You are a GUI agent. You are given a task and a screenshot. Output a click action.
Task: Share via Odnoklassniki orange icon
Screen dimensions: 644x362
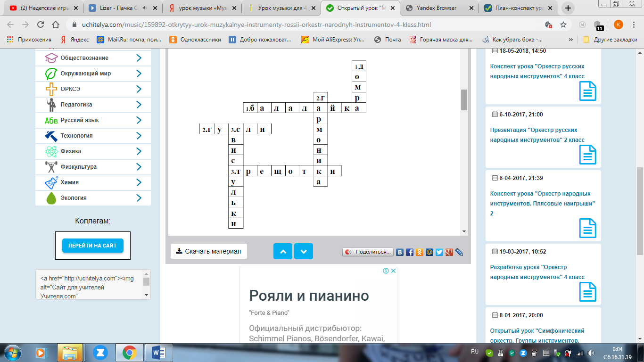pos(420,252)
